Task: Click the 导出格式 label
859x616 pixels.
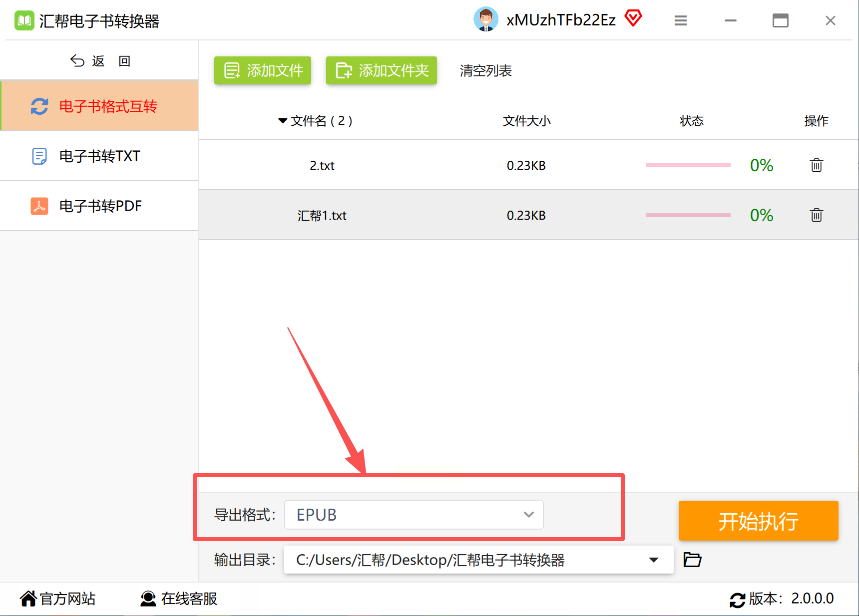Action: click(245, 515)
